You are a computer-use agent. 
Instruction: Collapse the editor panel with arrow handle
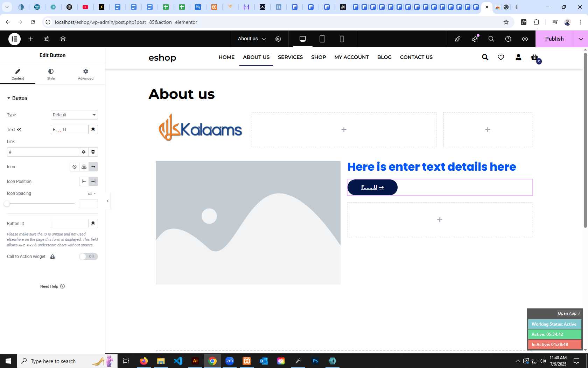pos(107,201)
